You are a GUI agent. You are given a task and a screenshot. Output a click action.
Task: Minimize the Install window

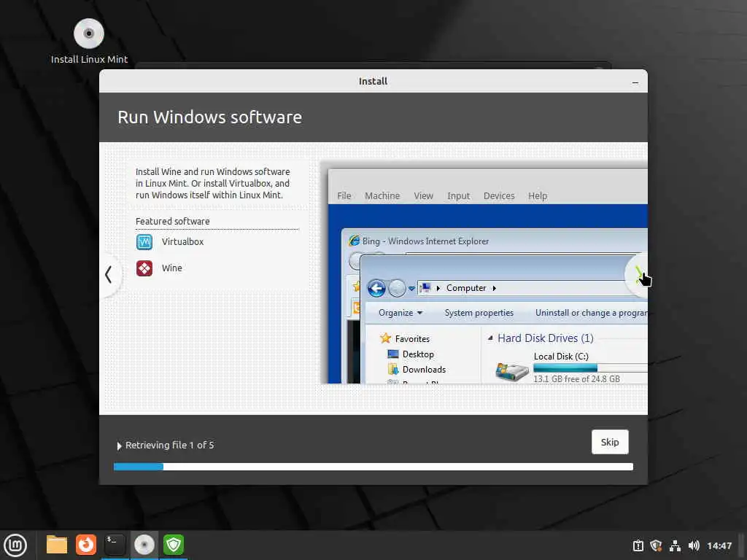point(635,82)
